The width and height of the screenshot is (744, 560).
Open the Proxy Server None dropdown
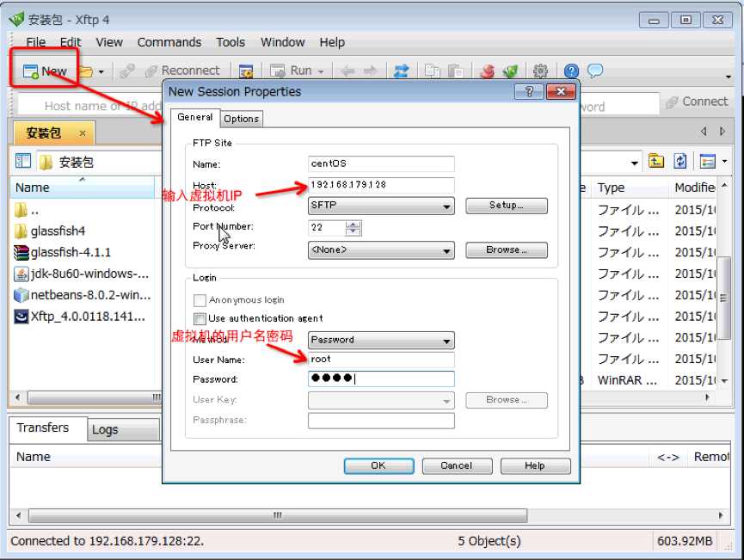point(381,250)
